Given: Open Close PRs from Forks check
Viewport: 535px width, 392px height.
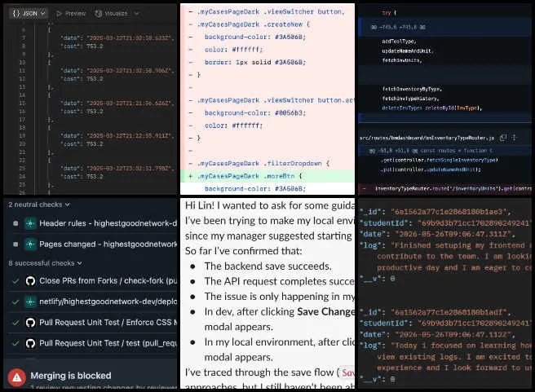Looking at the screenshot, I should [x=108, y=281].
